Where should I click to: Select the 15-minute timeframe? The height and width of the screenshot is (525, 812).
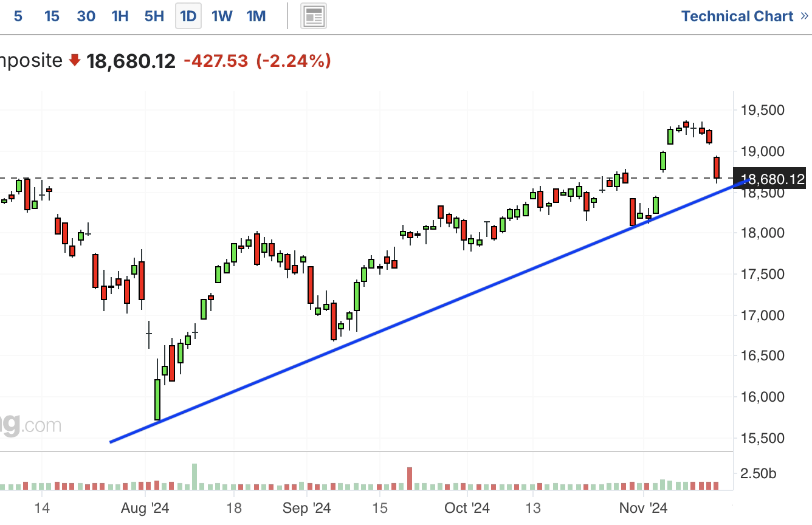click(x=52, y=16)
